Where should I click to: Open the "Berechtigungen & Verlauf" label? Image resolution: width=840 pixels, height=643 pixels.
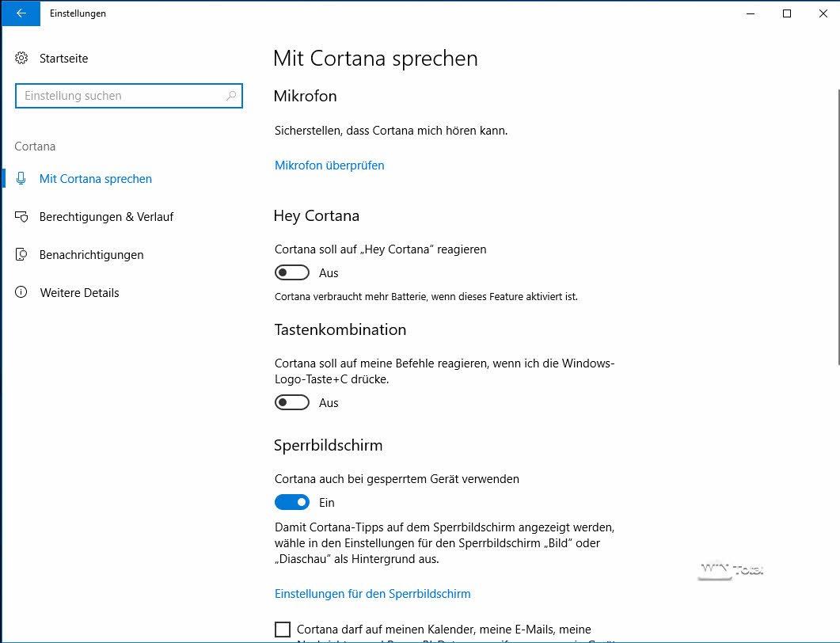(x=106, y=217)
